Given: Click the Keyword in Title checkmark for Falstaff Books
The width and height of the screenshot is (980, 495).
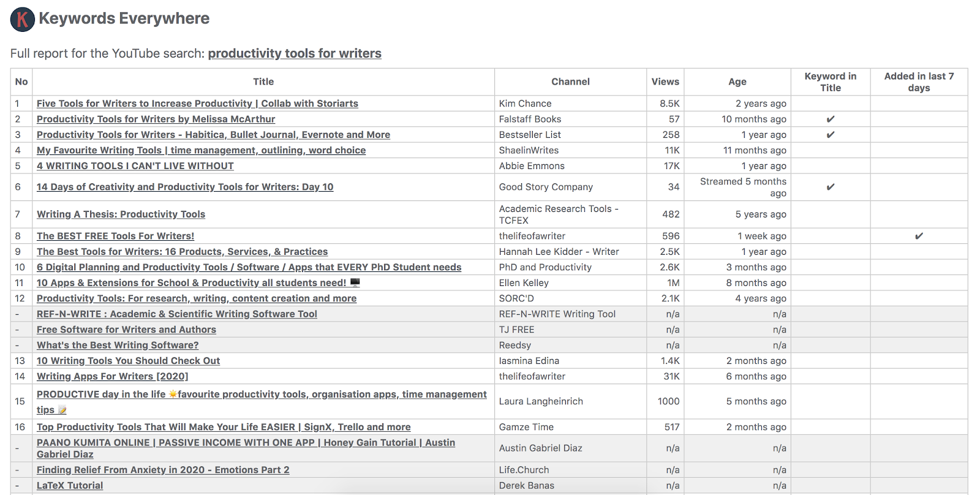Looking at the screenshot, I should click(x=831, y=119).
